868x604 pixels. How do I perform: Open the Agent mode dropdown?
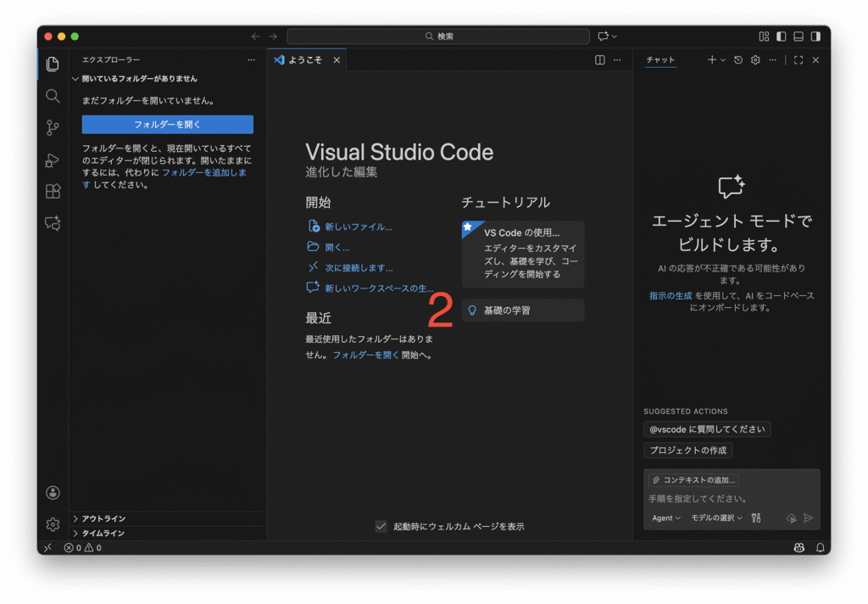click(x=666, y=517)
